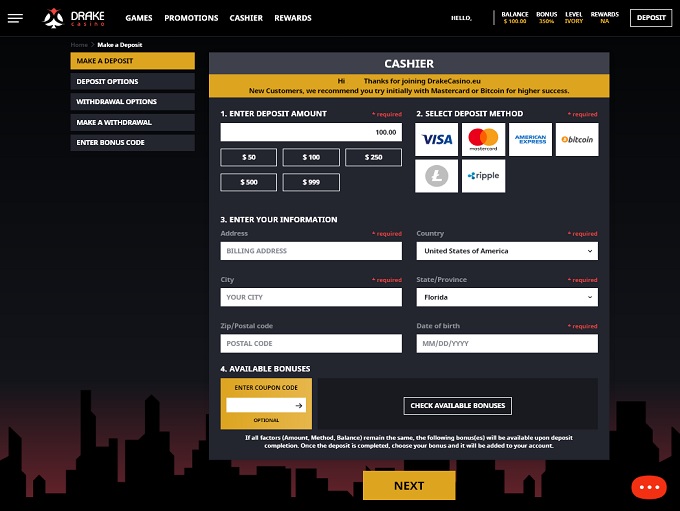
Task: Click Check Available Bonuses button
Action: 458,405
